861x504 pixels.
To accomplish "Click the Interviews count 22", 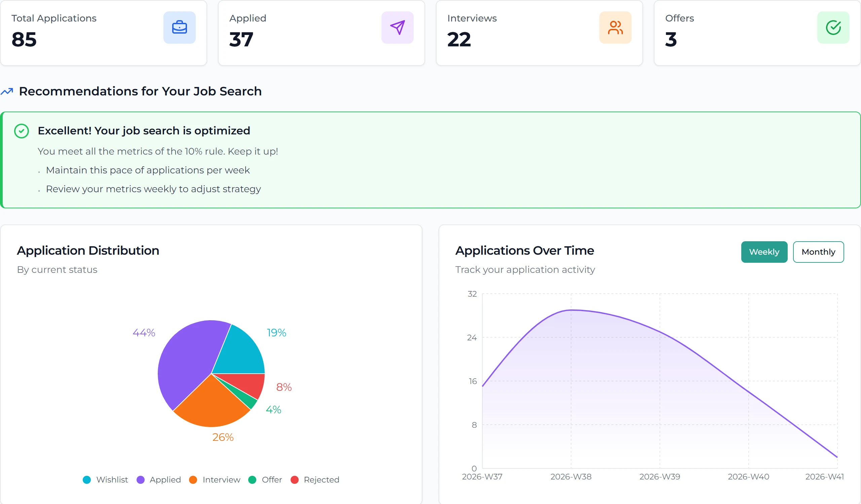I will [x=459, y=39].
